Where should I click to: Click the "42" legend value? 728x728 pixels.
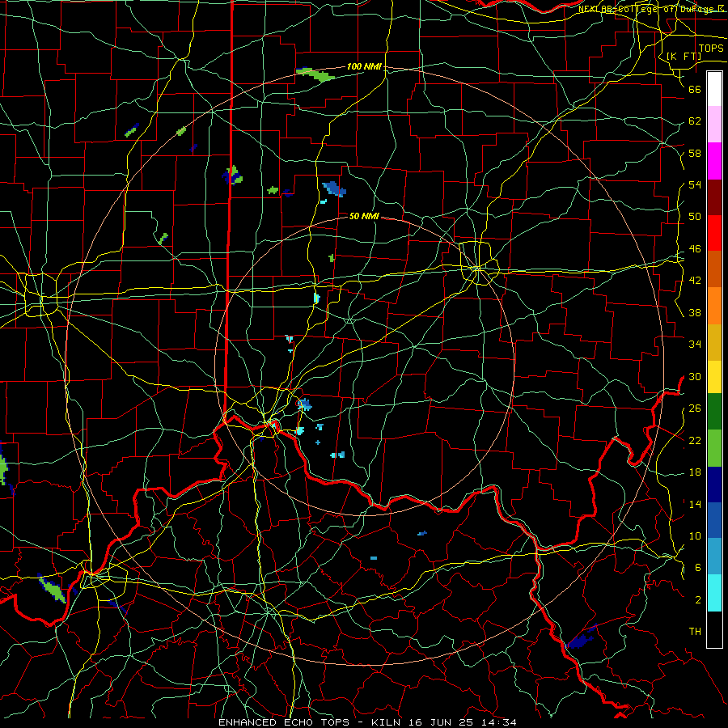click(x=695, y=281)
